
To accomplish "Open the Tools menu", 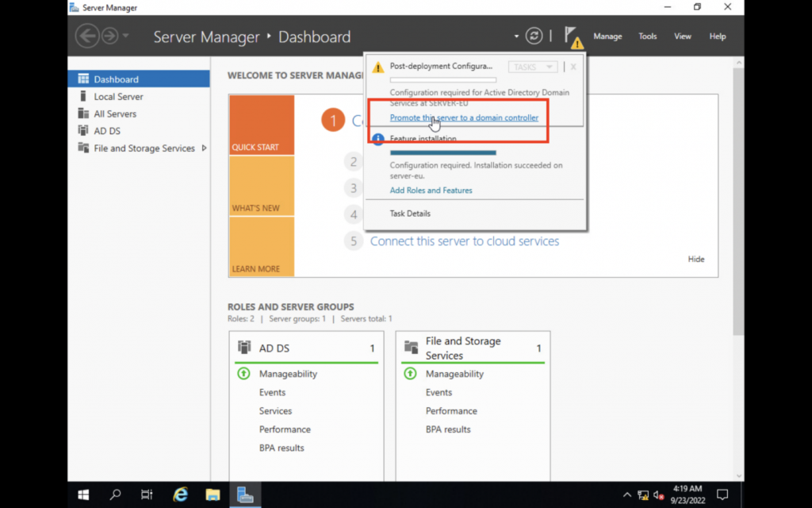I will click(648, 37).
